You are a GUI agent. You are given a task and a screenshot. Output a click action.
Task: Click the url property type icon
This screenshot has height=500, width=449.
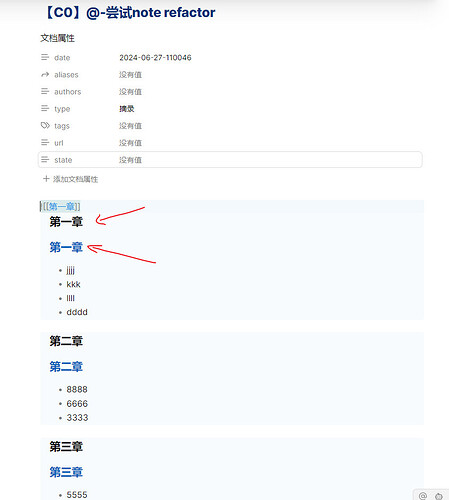coord(45,143)
